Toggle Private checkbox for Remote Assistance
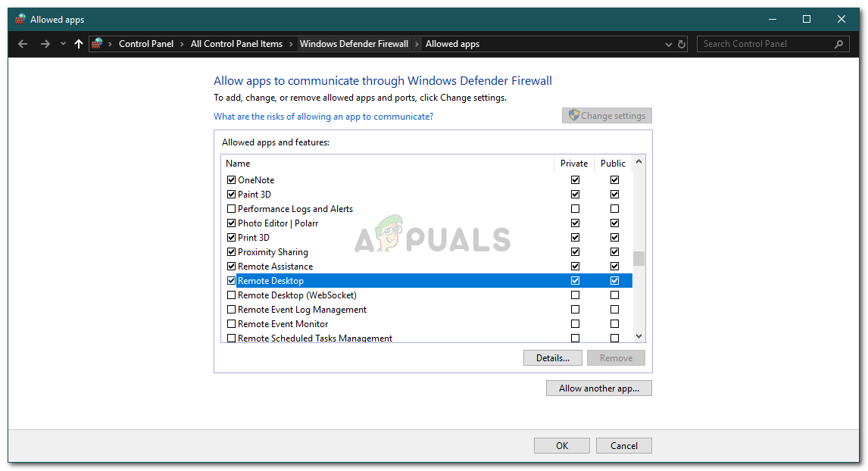The width and height of the screenshot is (868, 471). click(575, 267)
